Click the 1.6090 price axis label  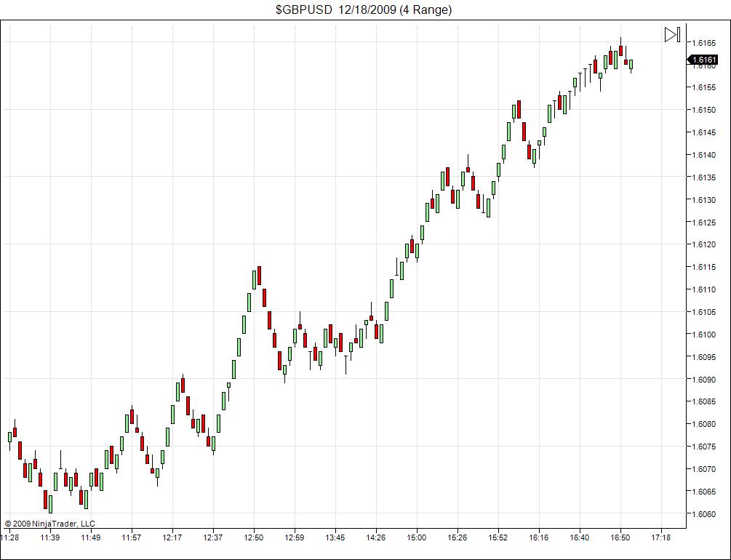pos(703,380)
